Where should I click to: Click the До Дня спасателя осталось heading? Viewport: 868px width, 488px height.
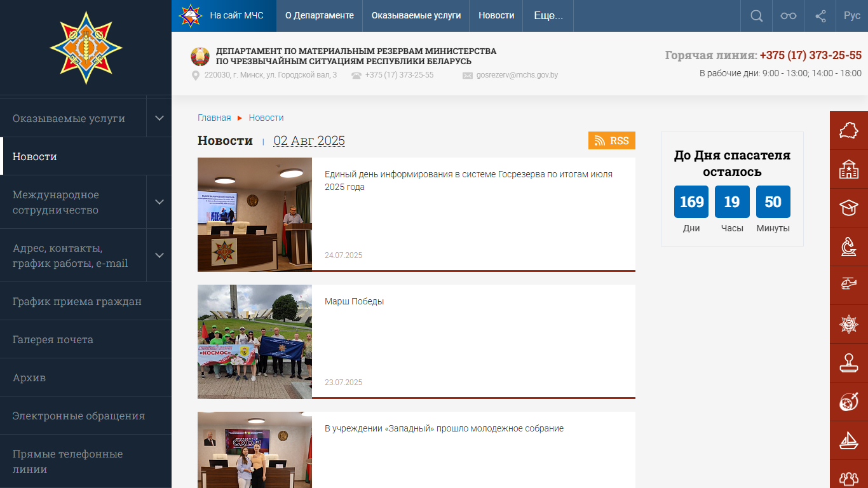tap(732, 163)
